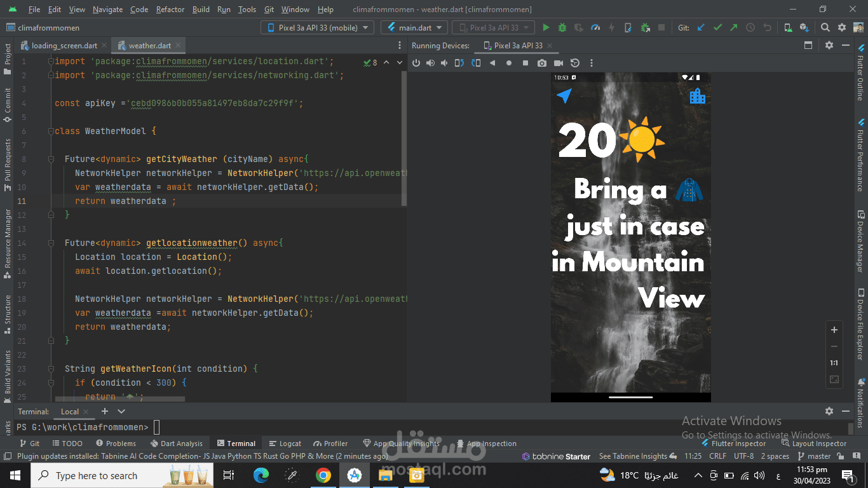
Task: Collapse the WeatherModel class fold marker
Action: (51, 131)
